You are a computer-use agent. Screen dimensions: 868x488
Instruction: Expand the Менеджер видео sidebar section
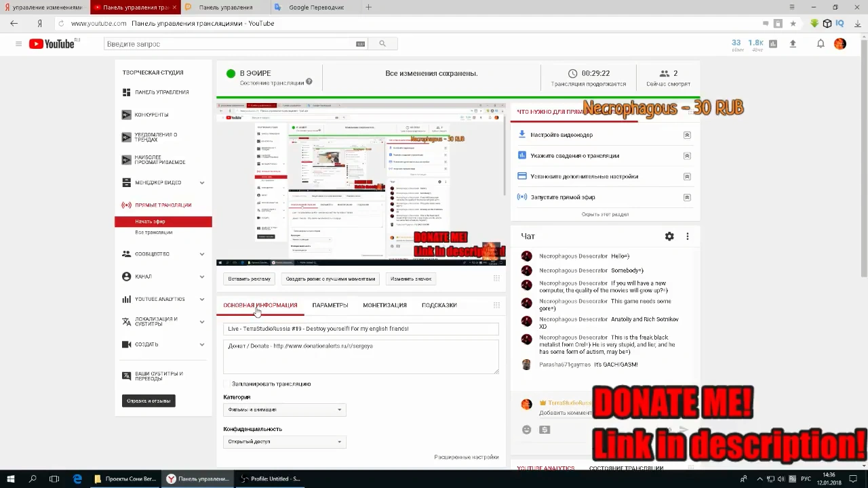(202, 183)
